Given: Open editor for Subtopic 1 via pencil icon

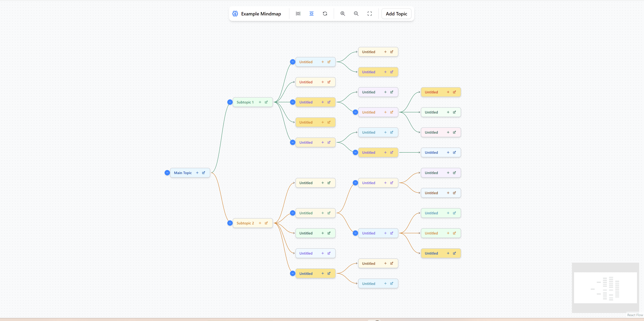Looking at the screenshot, I should tap(266, 102).
